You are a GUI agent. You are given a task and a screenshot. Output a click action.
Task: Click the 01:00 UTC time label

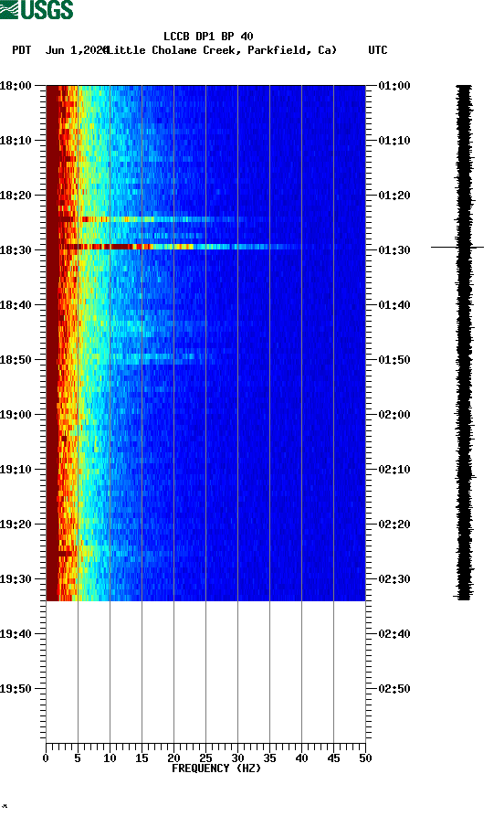pyautogui.click(x=394, y=85)
